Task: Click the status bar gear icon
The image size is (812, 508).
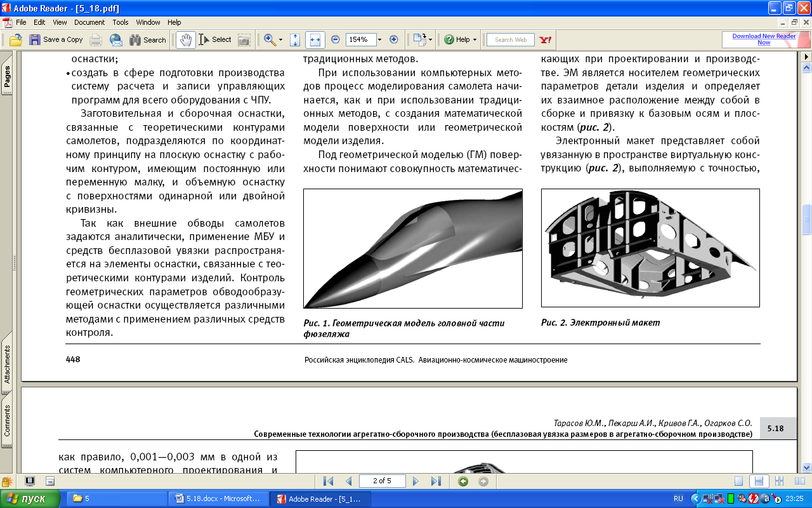Action: coord(7,481)
